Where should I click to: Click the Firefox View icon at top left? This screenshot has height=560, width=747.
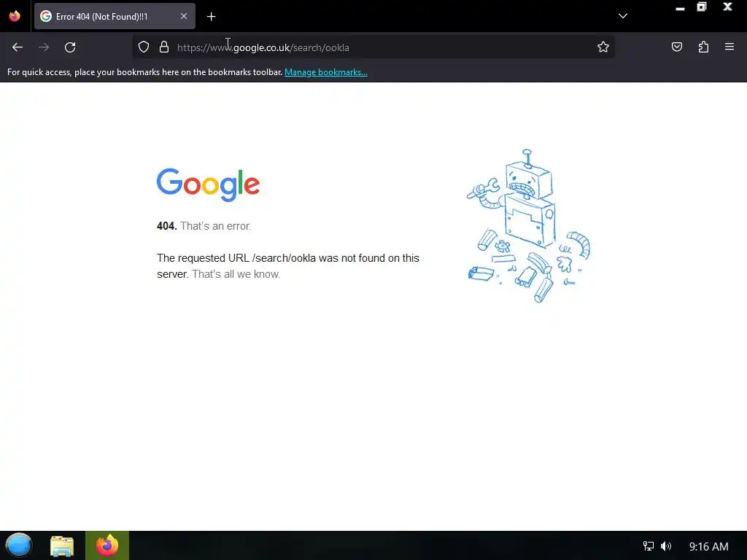(x=15, y=16)
